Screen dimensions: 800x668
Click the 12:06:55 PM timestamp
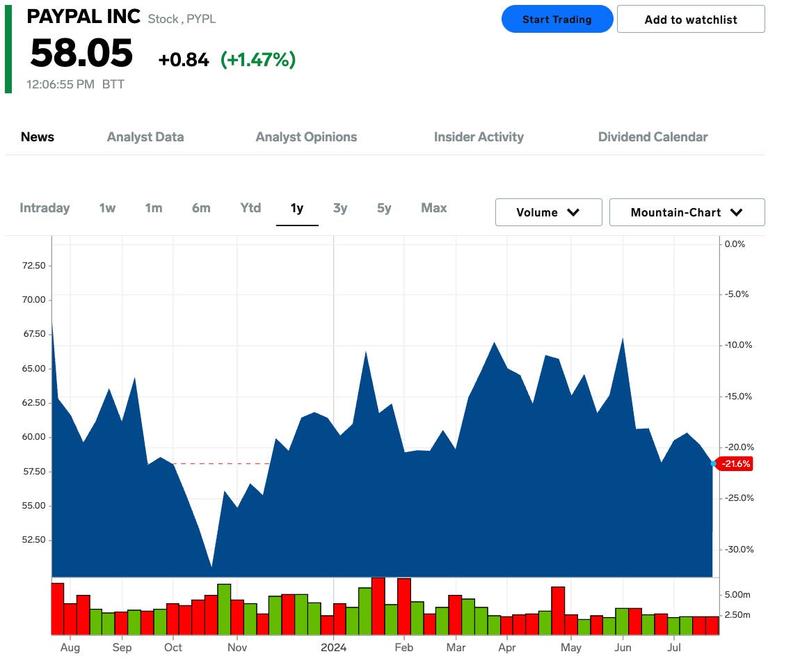click(60, 84)
